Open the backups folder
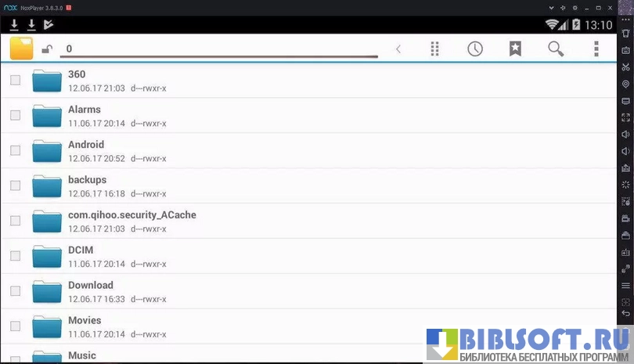Viewport: 634px width, 364px height. point(87,180)
